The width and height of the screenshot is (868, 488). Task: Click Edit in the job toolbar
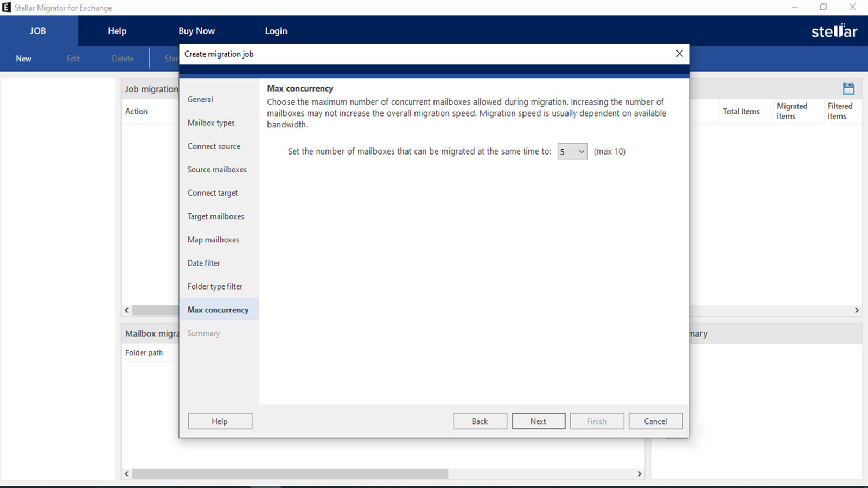(x=73, y=59)
